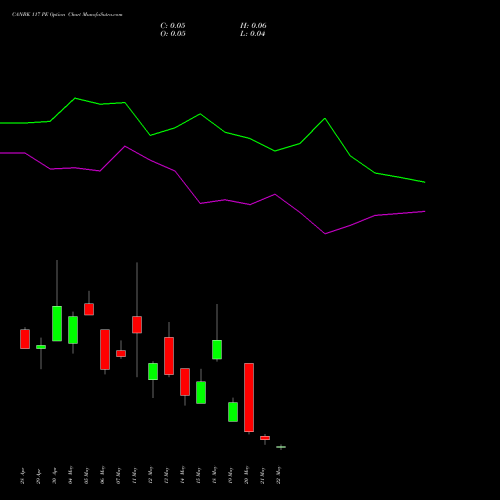Select the close value 'C: 0.05'
The image size is (500, 500).
click(x=173, y=26)
